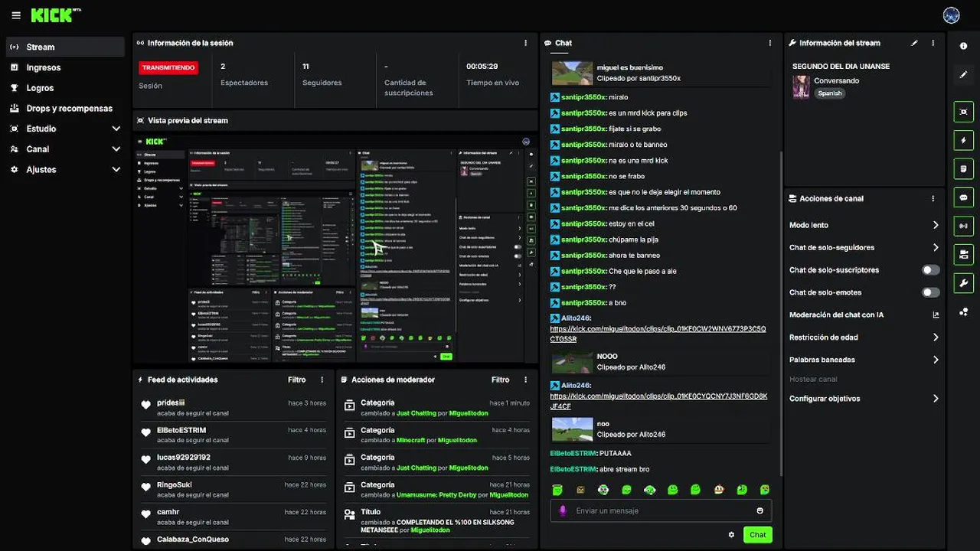Image resolution: width=980 pixels, height=551 pixels.
Task: Toggle Chat de solo-emotes switch
Action: tap(930, 292)
